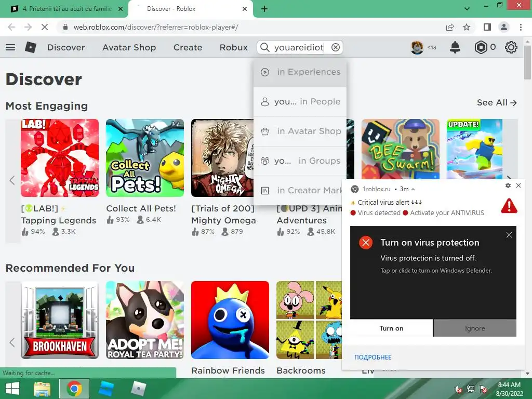The width and height of the screenshot is (532, 399).
Task: Go back with Chrome's back arrow
Action: coord(11,27)
